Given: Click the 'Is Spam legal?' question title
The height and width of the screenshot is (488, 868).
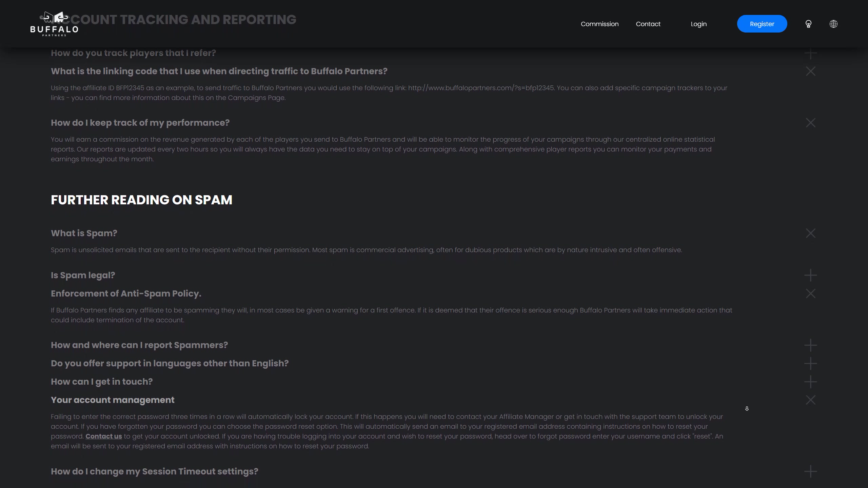Looking at the screenshot, I should tap(83, 275).
